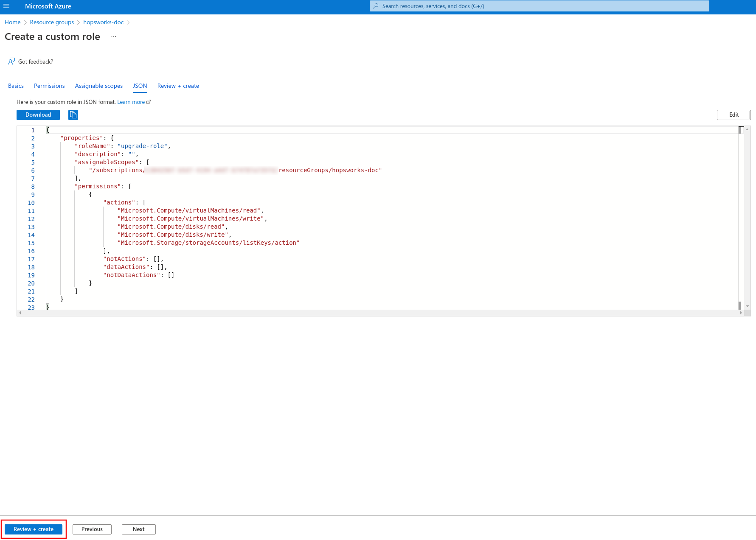The image size is (756, 540).
Task: Click the "actions" key
Action: click(119, 203)
